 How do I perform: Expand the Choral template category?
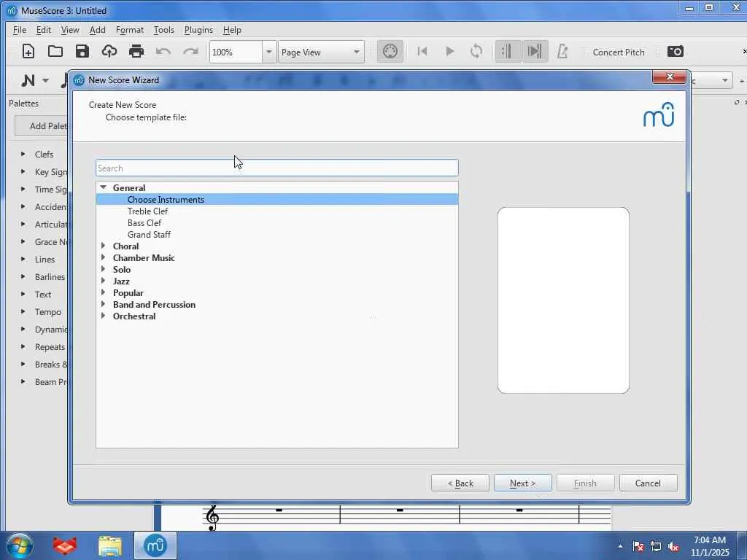click(x=103, y=246)
